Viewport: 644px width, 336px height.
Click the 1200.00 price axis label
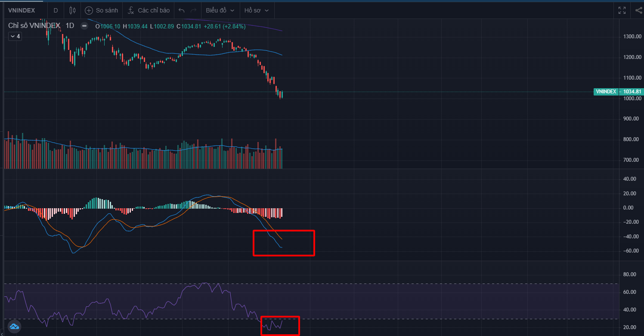pos(632,57)
